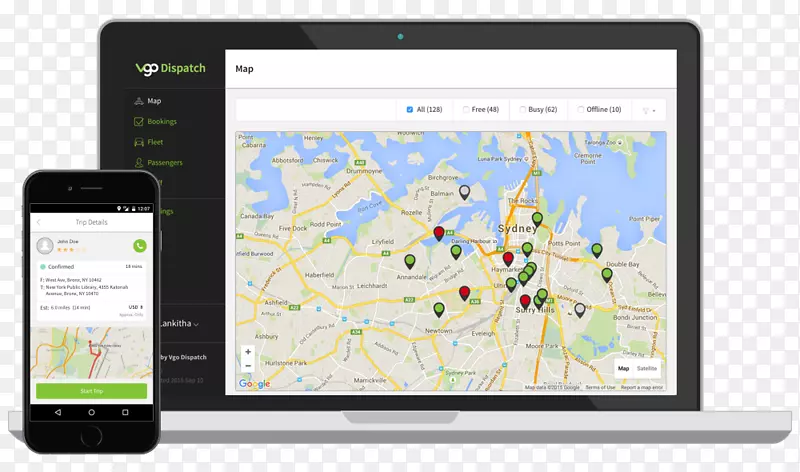Tap the Android home navigation button

[x=91, y=412]
